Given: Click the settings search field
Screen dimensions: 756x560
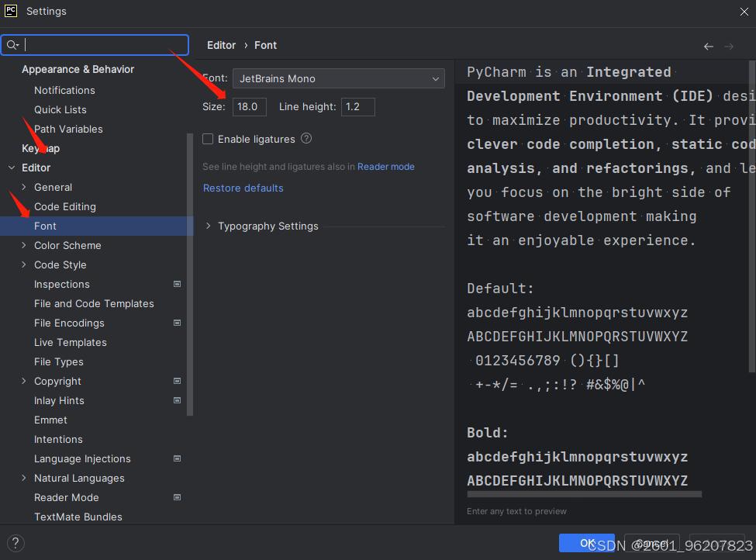Looking at the screenshot, I should click(x=95, y=45).
